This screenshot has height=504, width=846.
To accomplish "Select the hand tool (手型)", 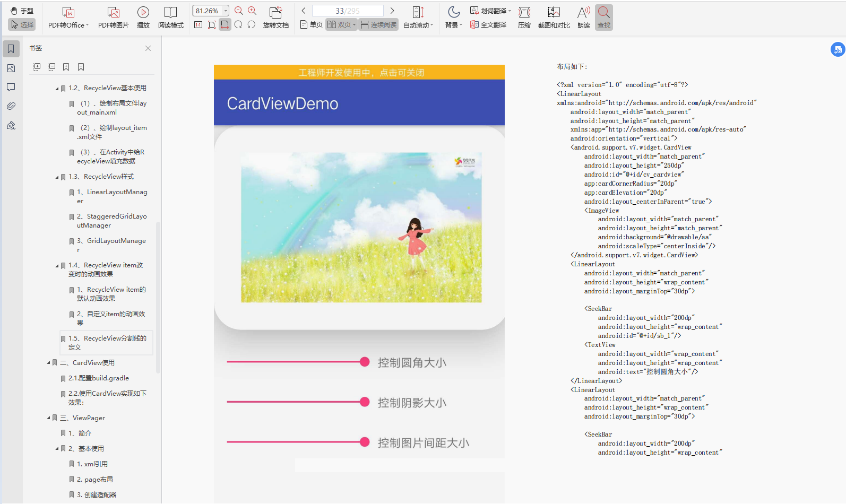I will click(22, 11).
